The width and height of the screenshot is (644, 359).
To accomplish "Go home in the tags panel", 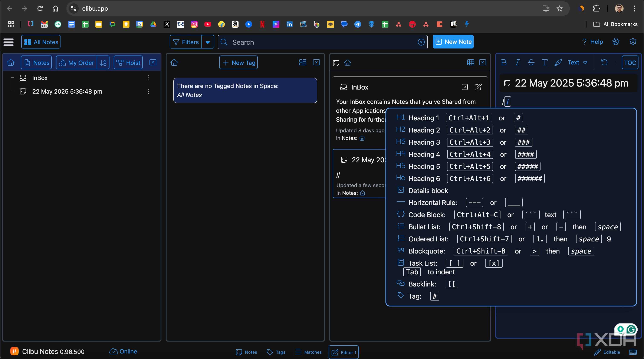I will pyautogui.click(x=174, y=62).
